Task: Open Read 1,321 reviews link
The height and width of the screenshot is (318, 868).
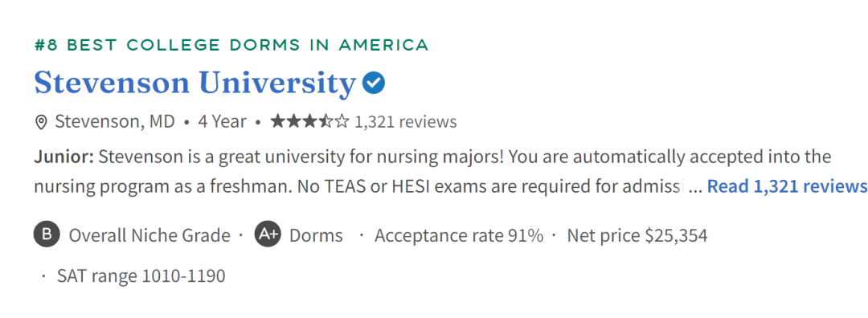Action: coord(787,186)
